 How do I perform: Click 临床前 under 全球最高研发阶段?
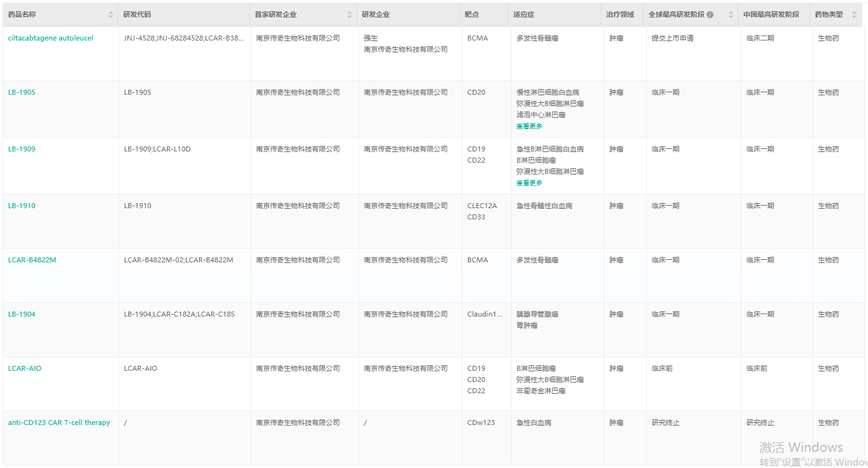662,368
